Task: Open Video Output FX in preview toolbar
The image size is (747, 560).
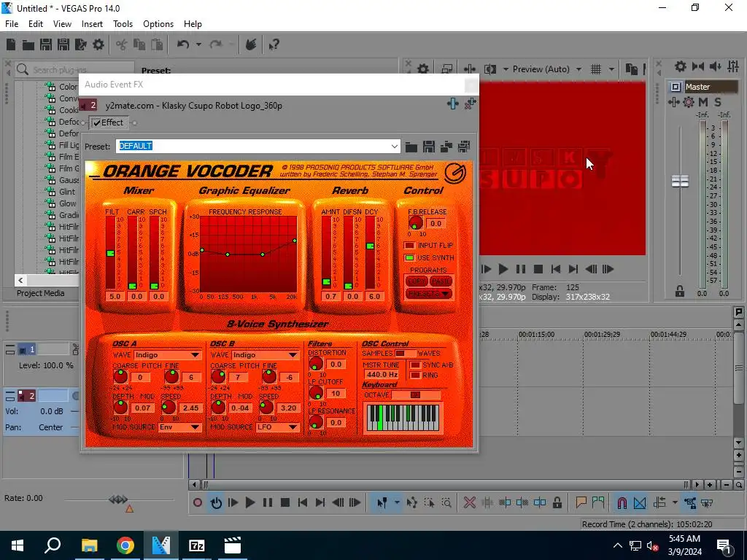Action: (469, 69)
